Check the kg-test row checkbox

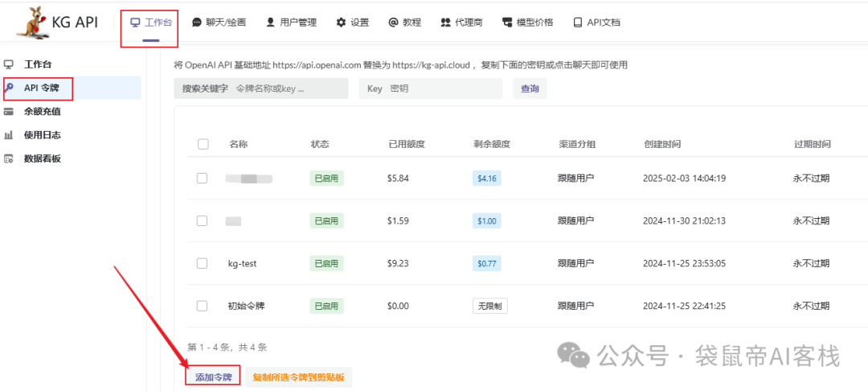(202, 263)
